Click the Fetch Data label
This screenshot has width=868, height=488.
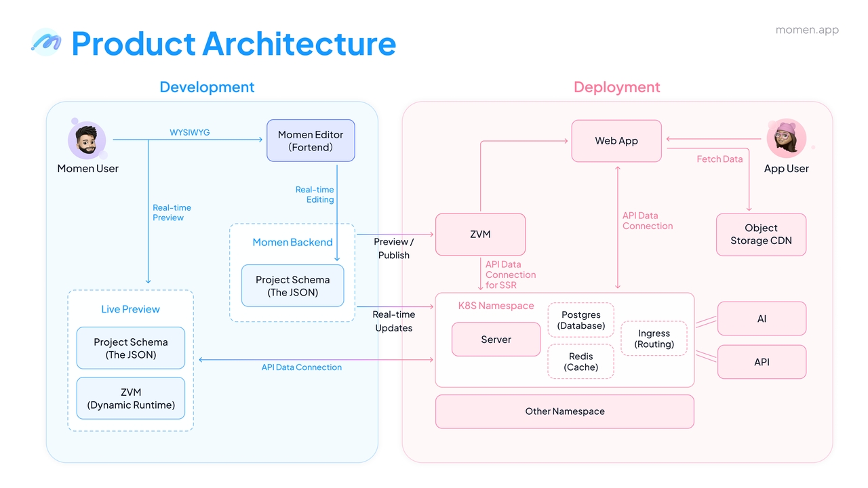pos(719,159)
